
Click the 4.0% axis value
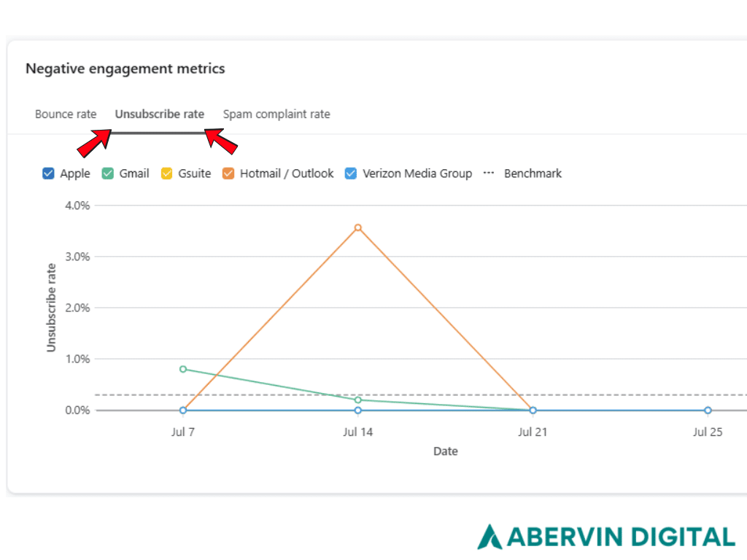(77, 206)
